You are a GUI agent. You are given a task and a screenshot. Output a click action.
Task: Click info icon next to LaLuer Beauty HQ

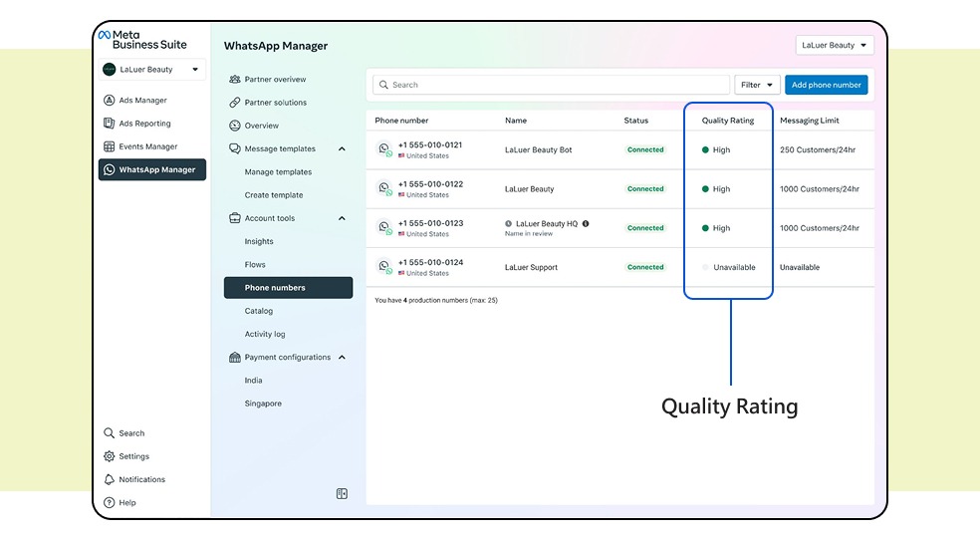pyautogui.click(x=586, y=224)
